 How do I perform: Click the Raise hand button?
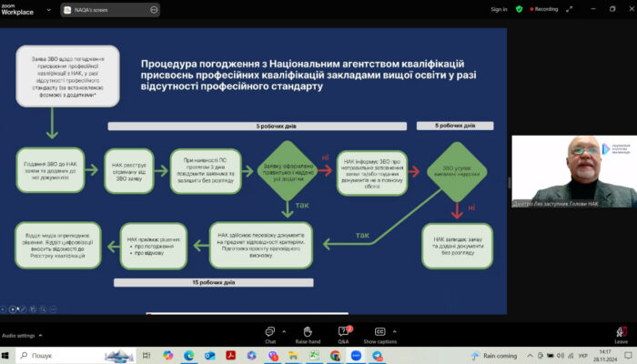tap(307, 333)
